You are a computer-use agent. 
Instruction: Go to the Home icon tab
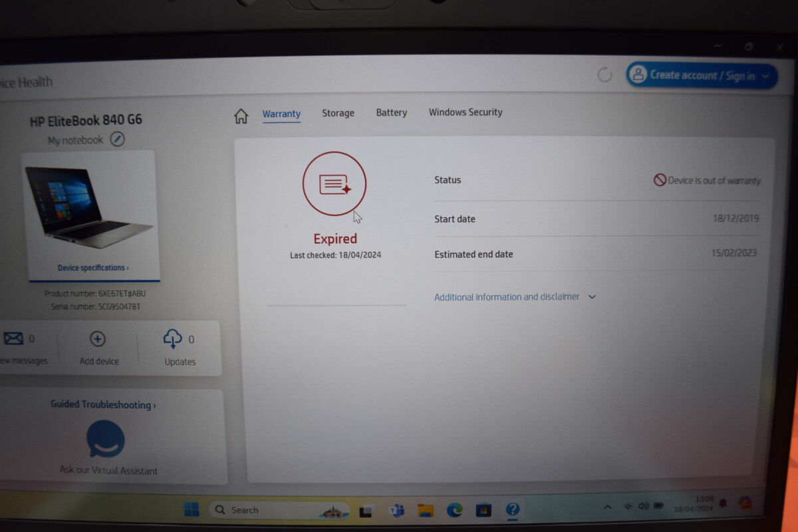[241, 116]
